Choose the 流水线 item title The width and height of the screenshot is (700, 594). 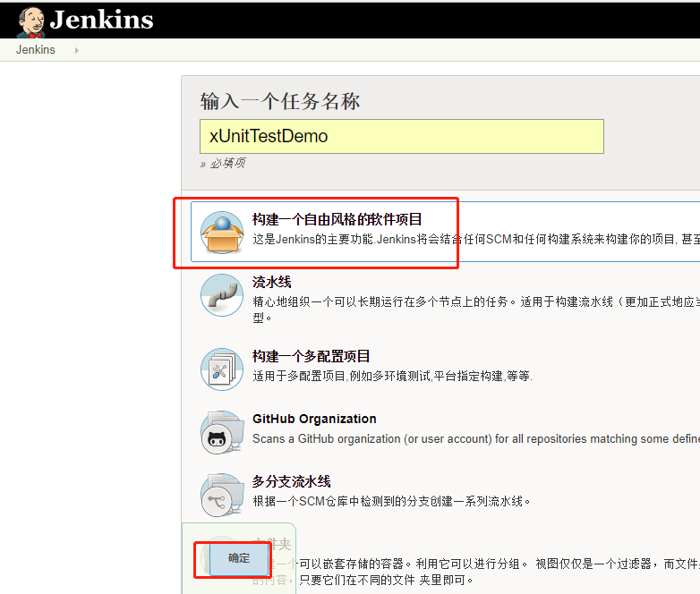(272, 282)
